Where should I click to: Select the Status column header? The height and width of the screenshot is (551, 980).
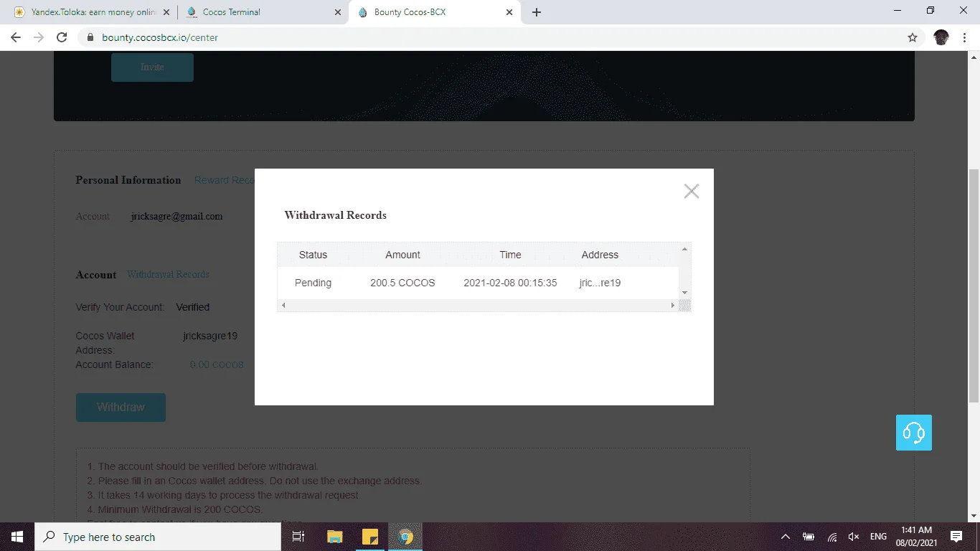coord(313,255)
